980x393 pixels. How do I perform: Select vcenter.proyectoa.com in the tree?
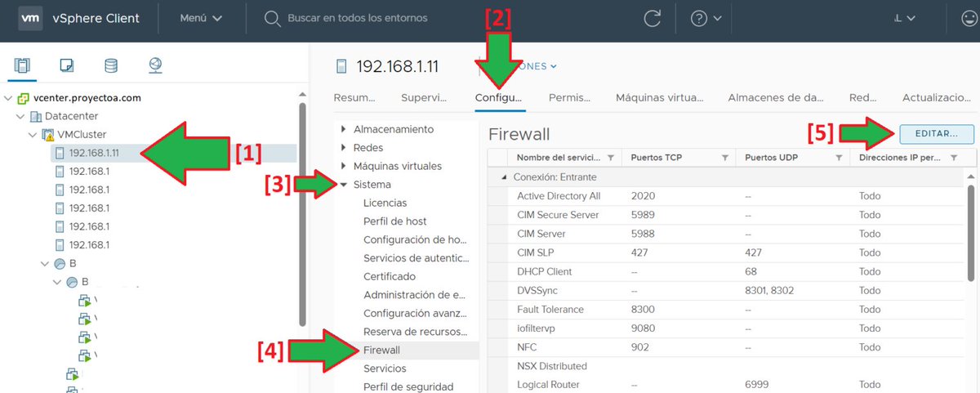[87, 98]
